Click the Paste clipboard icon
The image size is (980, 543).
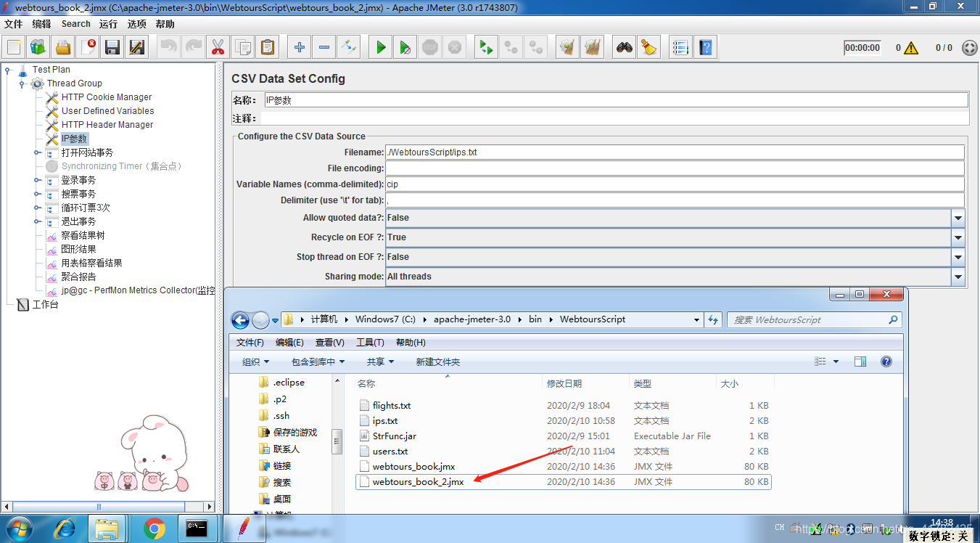268,48
